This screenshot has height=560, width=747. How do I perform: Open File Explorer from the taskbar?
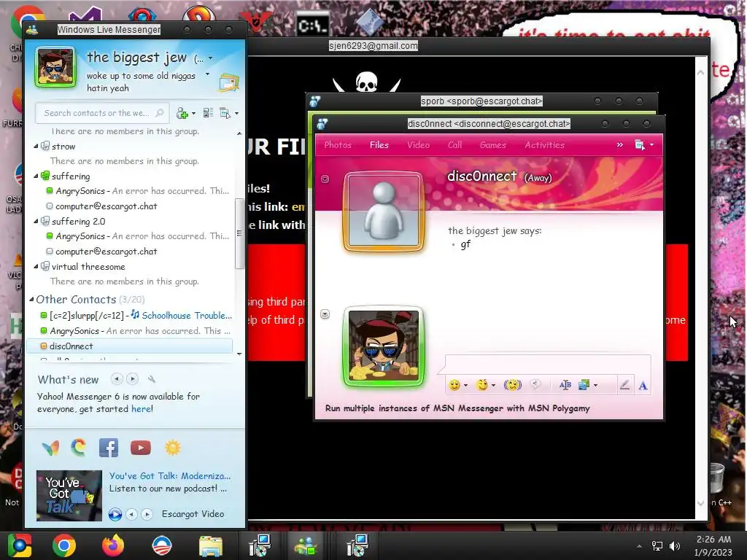pyautogui.click(x=211, y=545)
